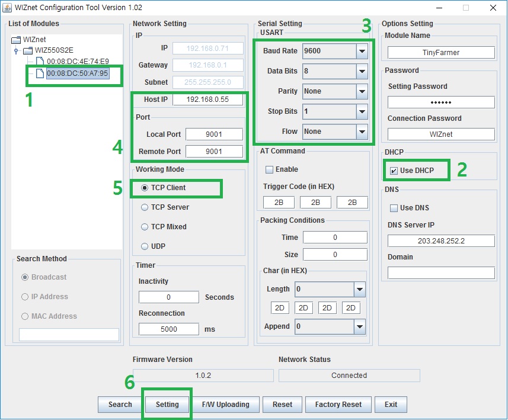Screen dimensions: 508x420
Task: Click the Reconnection ms field
Action: click(169, 329)
